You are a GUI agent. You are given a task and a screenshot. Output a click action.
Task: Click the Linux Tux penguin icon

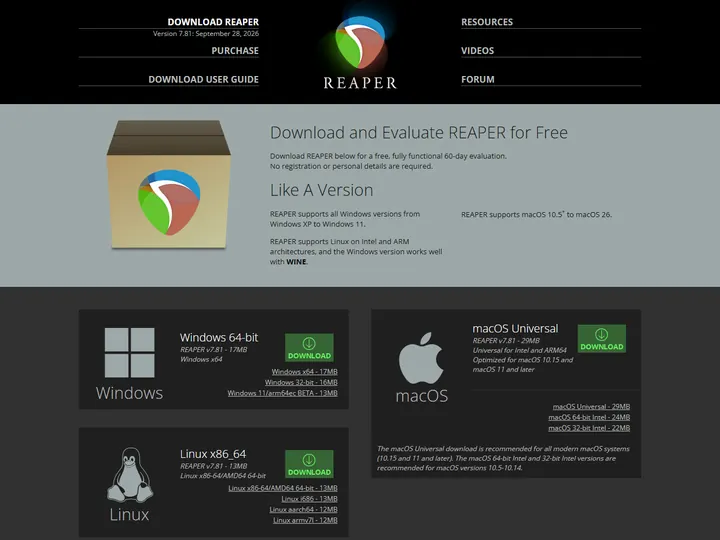130,475
